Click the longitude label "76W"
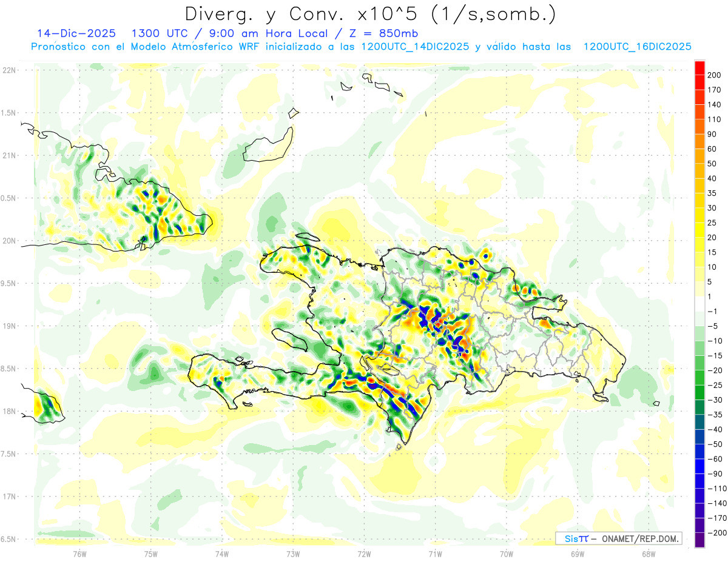Viewport: 728px width, 562px height. 79,554
